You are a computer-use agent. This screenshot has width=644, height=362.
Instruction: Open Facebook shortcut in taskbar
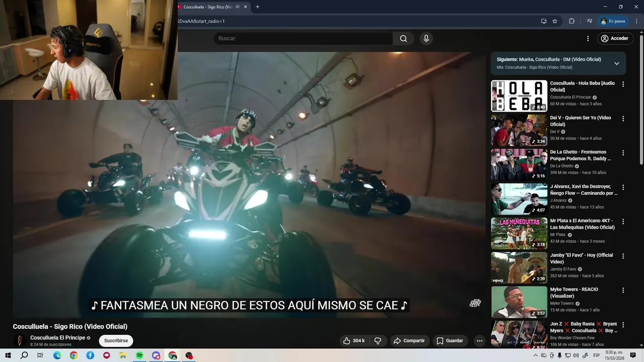pos(90,355)
